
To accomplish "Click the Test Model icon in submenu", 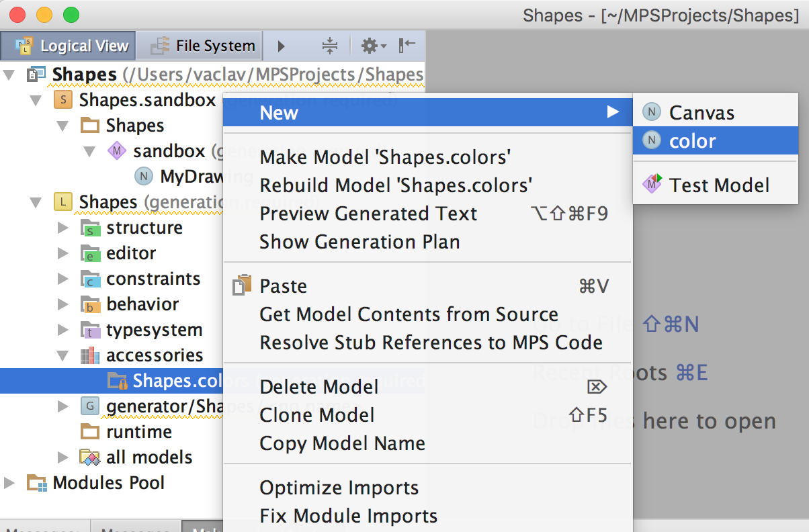I will click(652, 185).
